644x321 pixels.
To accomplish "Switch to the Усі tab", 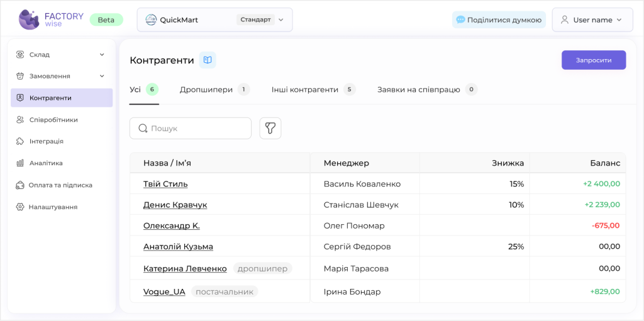I will (144, 89).
